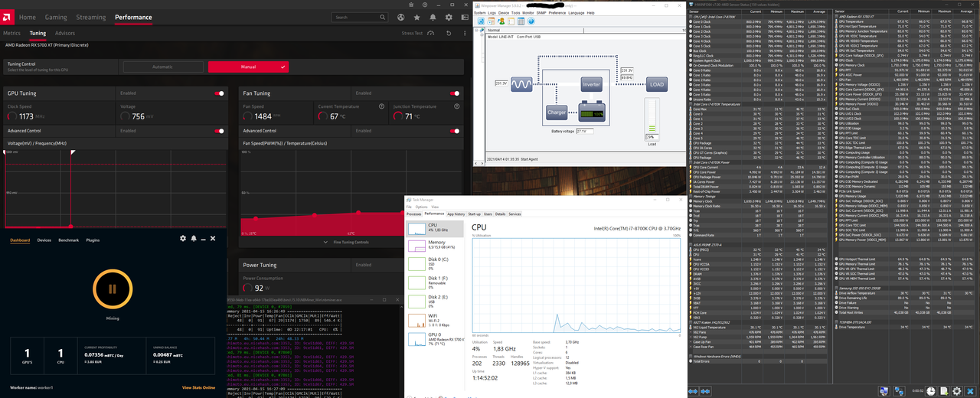
Task: Open NiceHash settings gear icon
Action: tap(183, 239)
